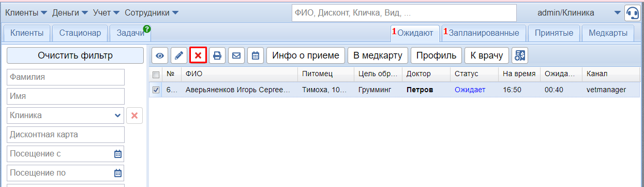Sort by the ФИО column header
This screenshot has width=644, height=187.
click(x=239, y=75)
